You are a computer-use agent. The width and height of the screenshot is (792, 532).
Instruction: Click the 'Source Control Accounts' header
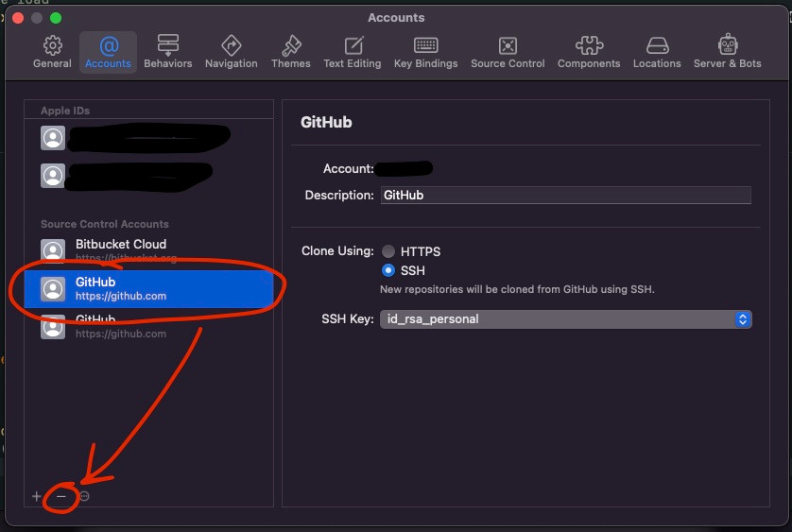[x=105, y=224]
